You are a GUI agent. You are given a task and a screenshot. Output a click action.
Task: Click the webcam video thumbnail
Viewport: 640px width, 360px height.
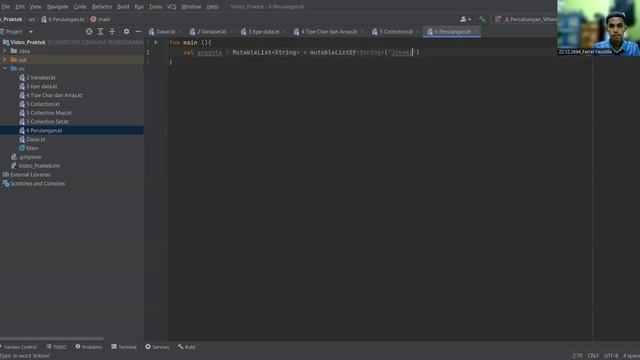click(x=598, y=28)
